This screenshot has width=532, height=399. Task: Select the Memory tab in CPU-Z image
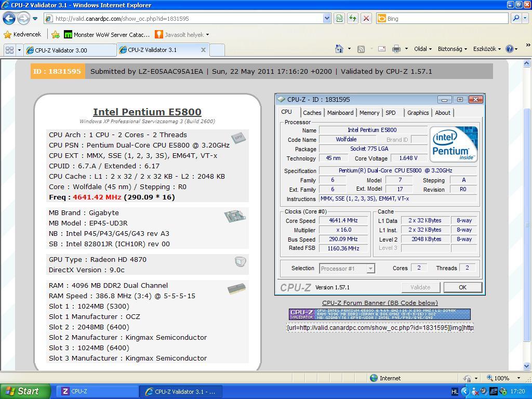369,113
